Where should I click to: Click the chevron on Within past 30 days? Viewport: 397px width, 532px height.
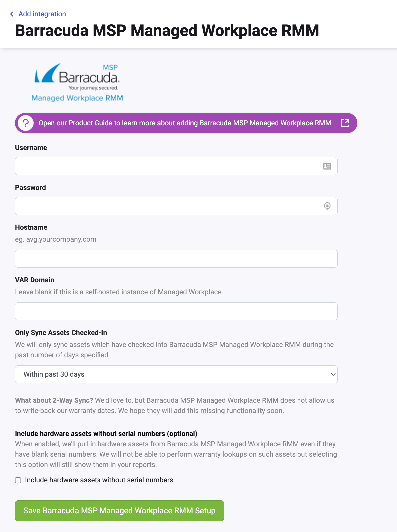[333, 374]
